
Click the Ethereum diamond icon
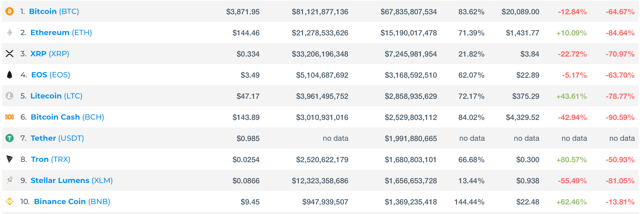pyautogui.click(x=10, y=33)
